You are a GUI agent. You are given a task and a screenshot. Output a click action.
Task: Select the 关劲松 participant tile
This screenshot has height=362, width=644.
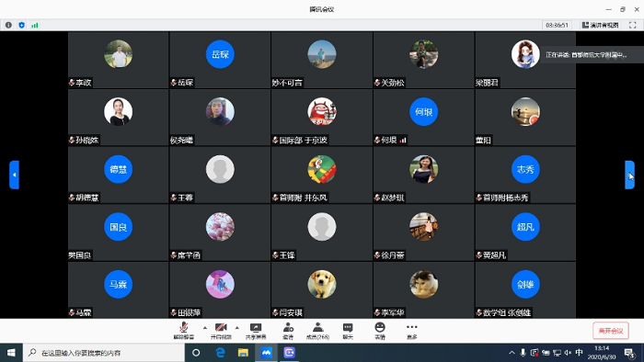coord(423,60)
